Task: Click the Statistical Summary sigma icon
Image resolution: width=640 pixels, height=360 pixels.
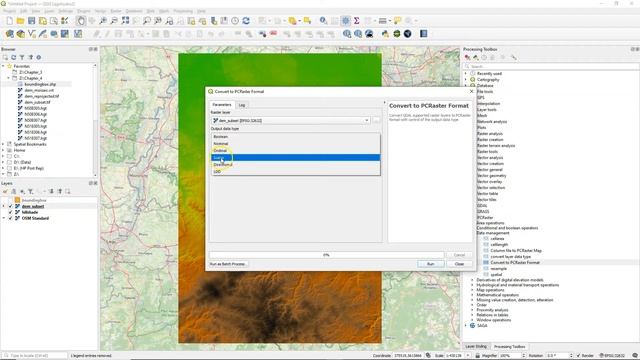Action: click(x=357, y=21)
